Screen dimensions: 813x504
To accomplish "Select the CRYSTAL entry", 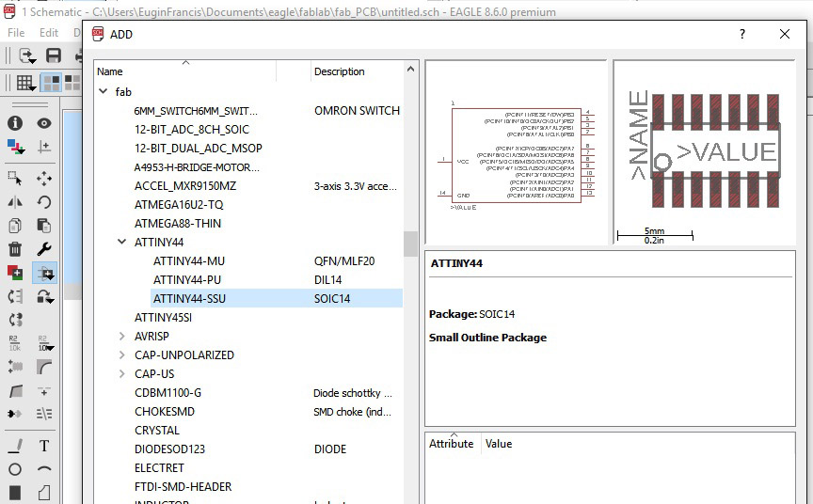I will tap(157, 431).
